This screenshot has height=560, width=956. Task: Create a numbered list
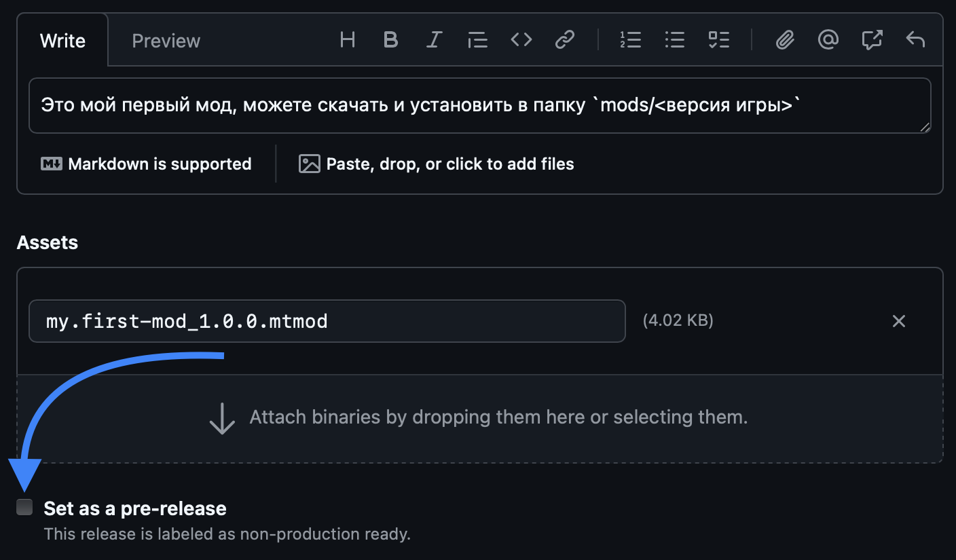(x=630, y=39)
